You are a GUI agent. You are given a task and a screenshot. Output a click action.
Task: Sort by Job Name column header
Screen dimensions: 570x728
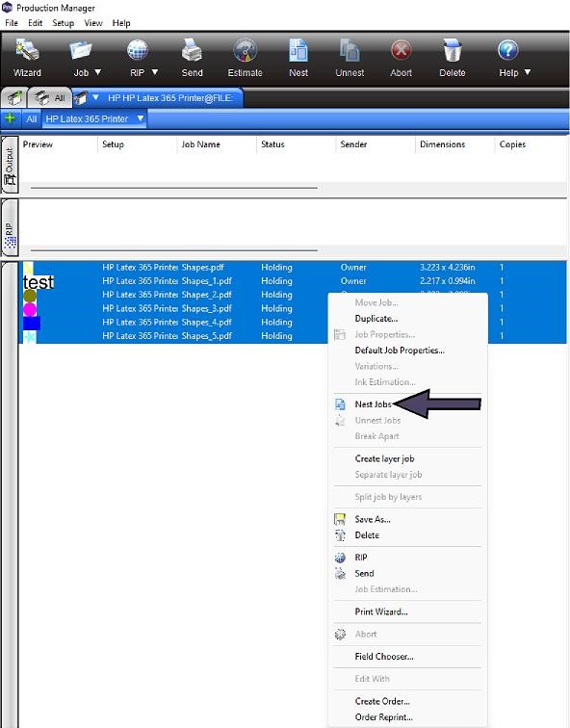[x=200, y=144]
